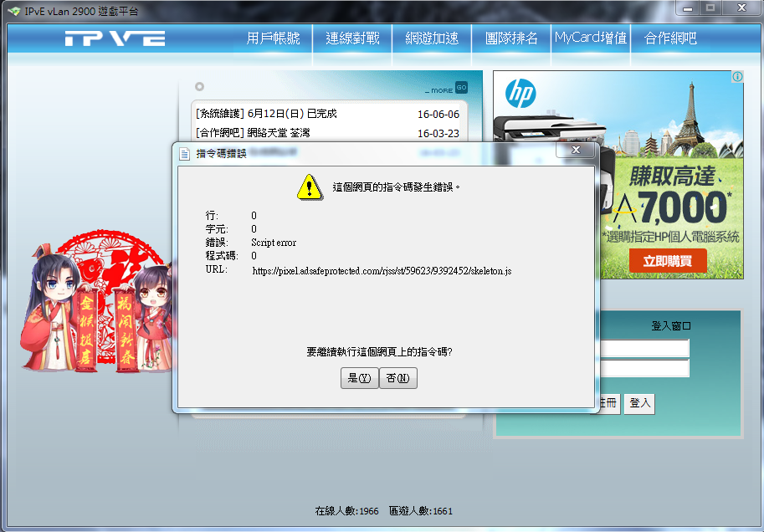This screenshot has height=532, width=764.
Task: Click the HP logo in the advertisement
Action: (x=520, y=94)
